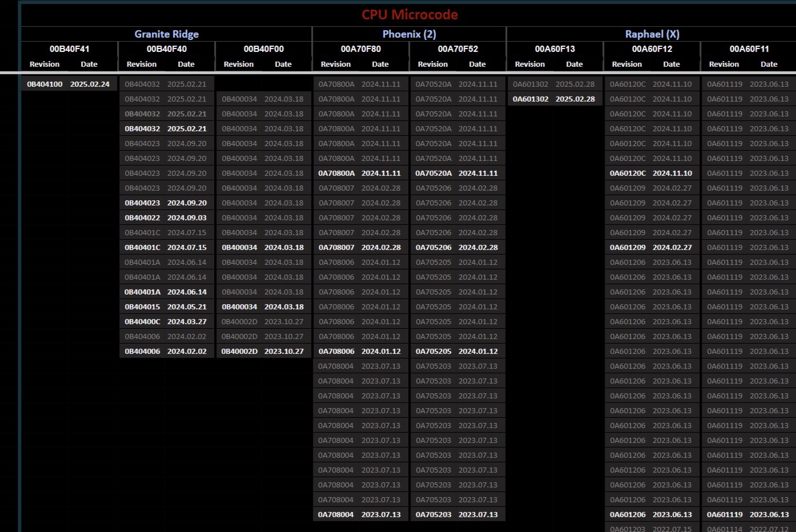Select the bold 0A708006 revision cell
The image size is (796, 532).
(x=336, y=351)
